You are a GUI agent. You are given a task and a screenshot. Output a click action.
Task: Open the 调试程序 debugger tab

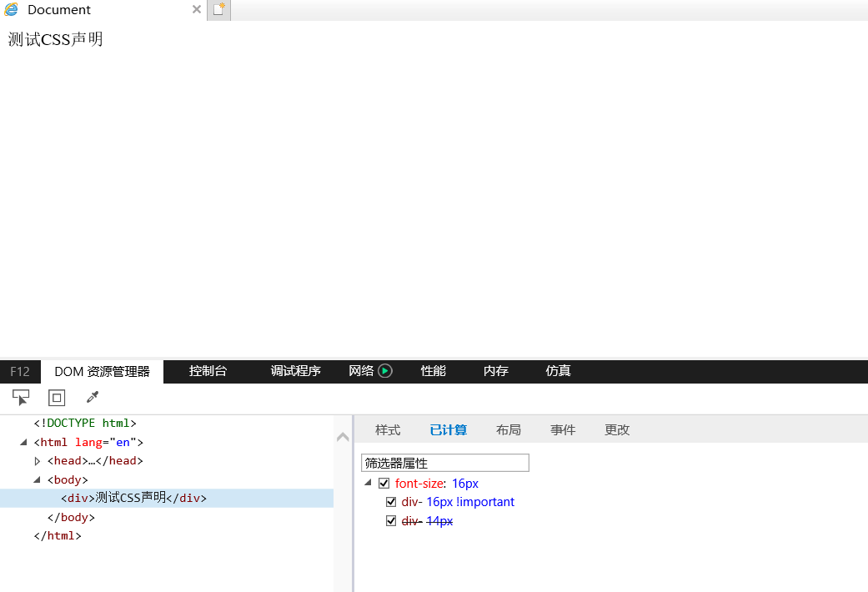(x=296, y=371)
